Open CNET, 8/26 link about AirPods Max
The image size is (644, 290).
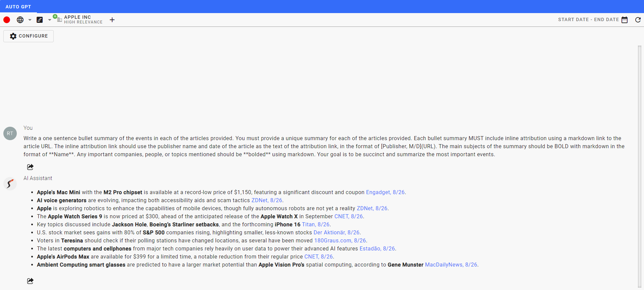(x=319, y=256)
